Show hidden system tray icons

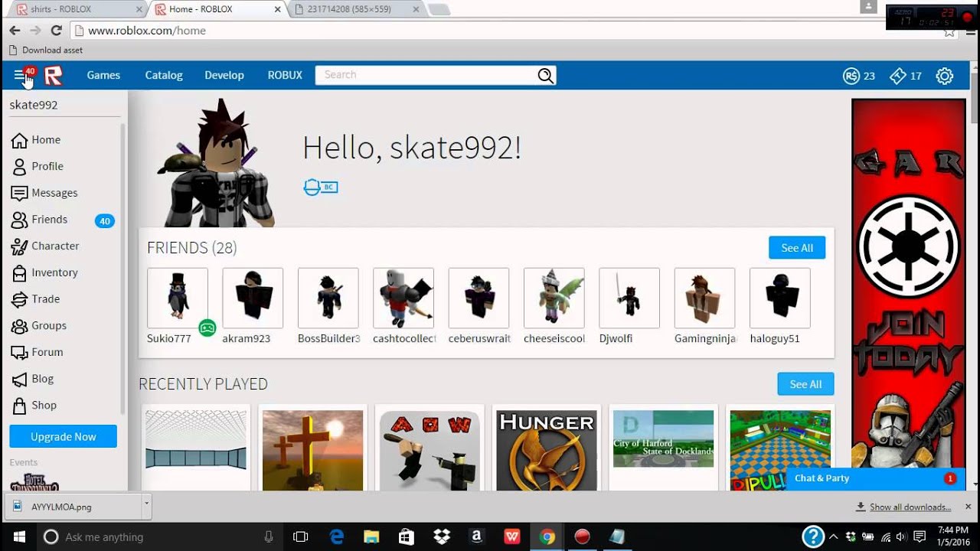834,536
